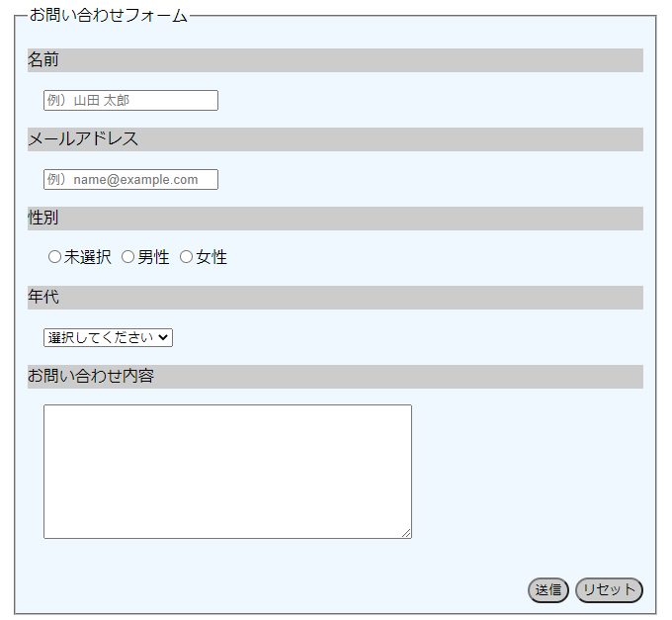Screen dimensions: 672x620
Task: Click the お問い合わせ内容 section heading
Action: (91, 377)
